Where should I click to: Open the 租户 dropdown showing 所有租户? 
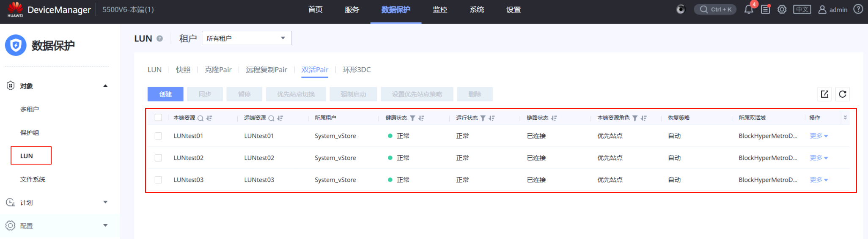click(246, 38)
